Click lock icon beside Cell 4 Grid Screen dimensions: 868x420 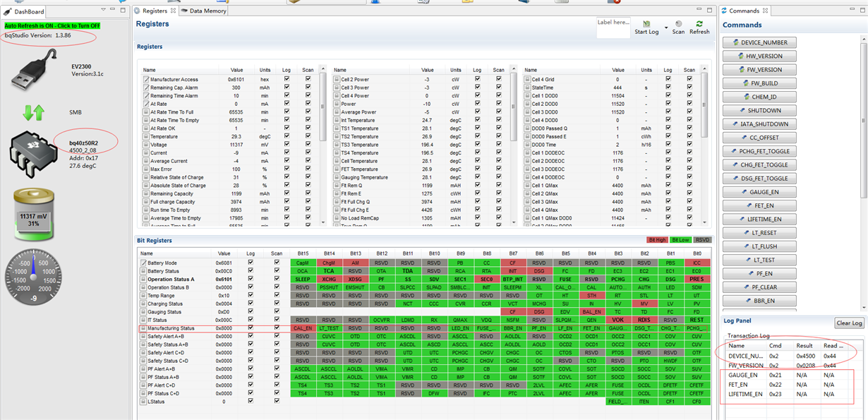526,80
